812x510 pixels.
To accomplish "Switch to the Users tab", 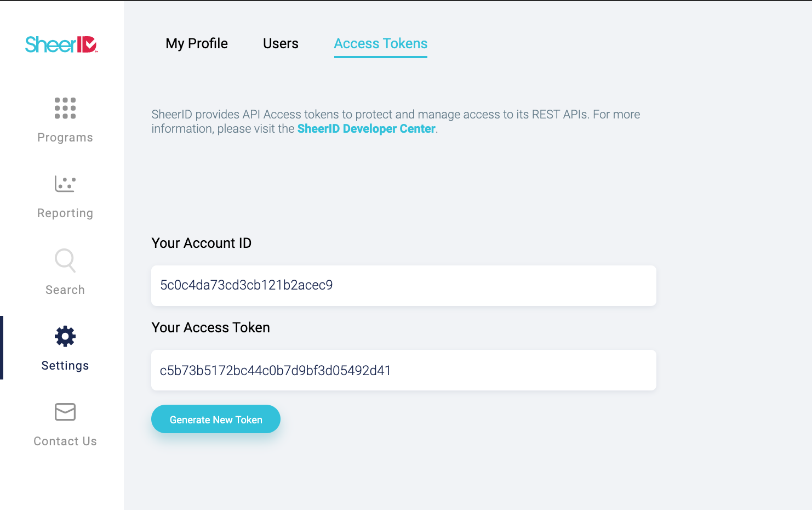I will (x=281, y=43).
